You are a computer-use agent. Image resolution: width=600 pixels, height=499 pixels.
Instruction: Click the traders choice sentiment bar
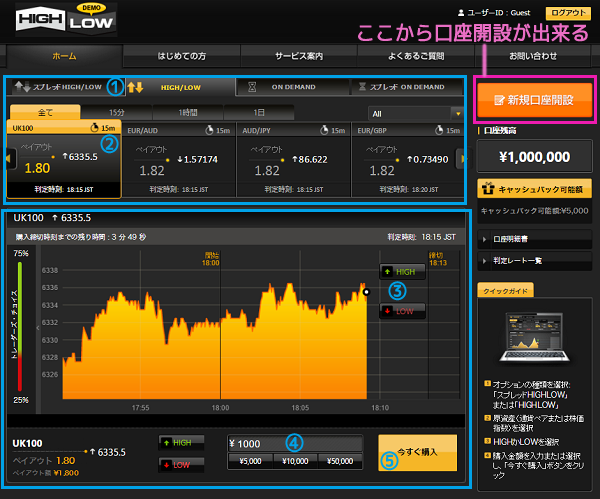pyautogui.click(x=20, y=326)
